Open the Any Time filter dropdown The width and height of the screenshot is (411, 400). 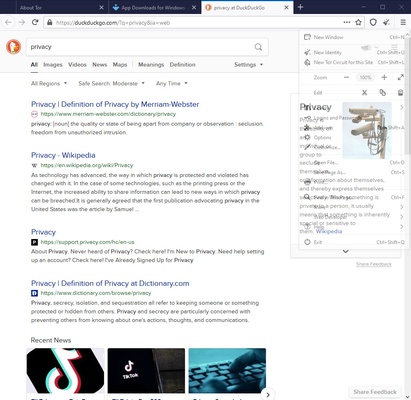click(x=172, y=83)
